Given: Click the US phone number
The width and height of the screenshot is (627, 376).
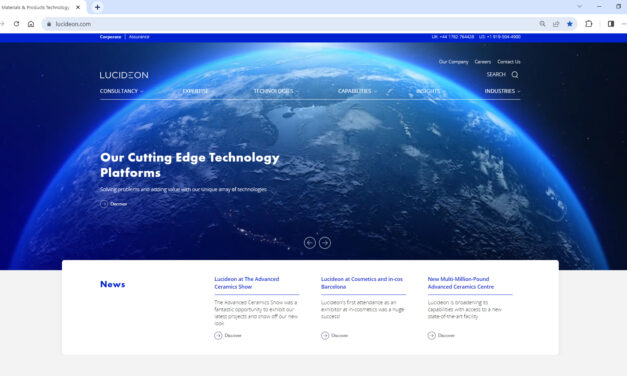Looking at the screenshot, I should [x=500, y=37].
